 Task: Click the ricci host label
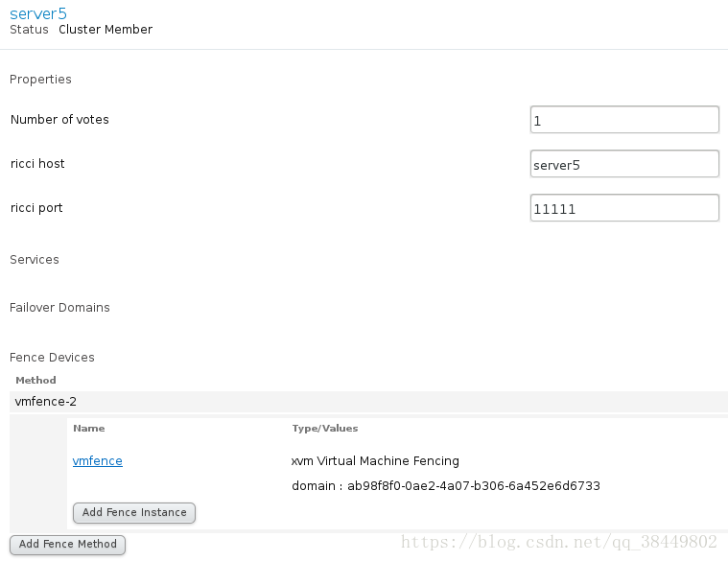(37, 164)
